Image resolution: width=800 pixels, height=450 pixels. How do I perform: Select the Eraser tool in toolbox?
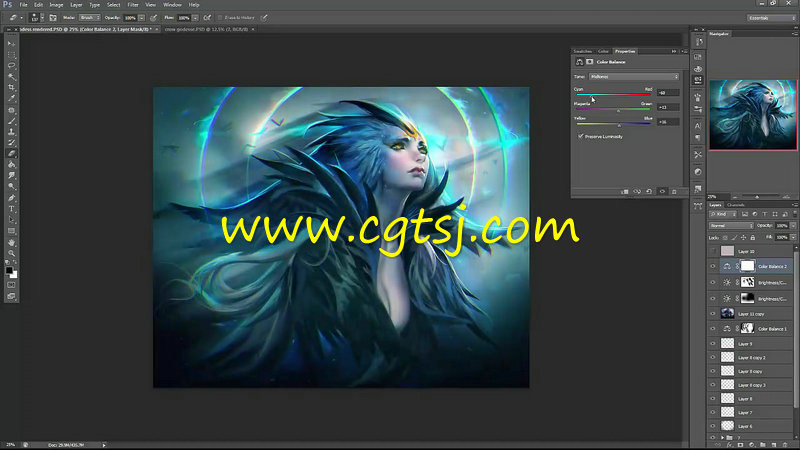tap(11, 154)
